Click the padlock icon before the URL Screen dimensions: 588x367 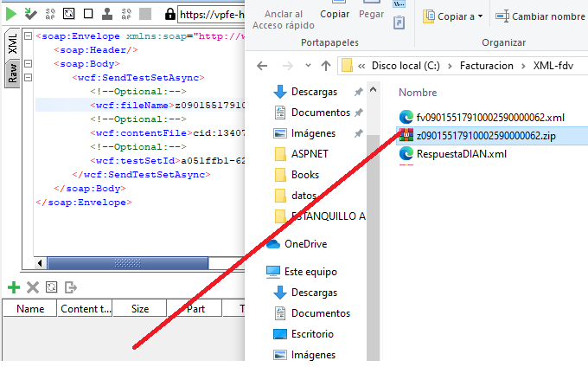pos(171,14)
